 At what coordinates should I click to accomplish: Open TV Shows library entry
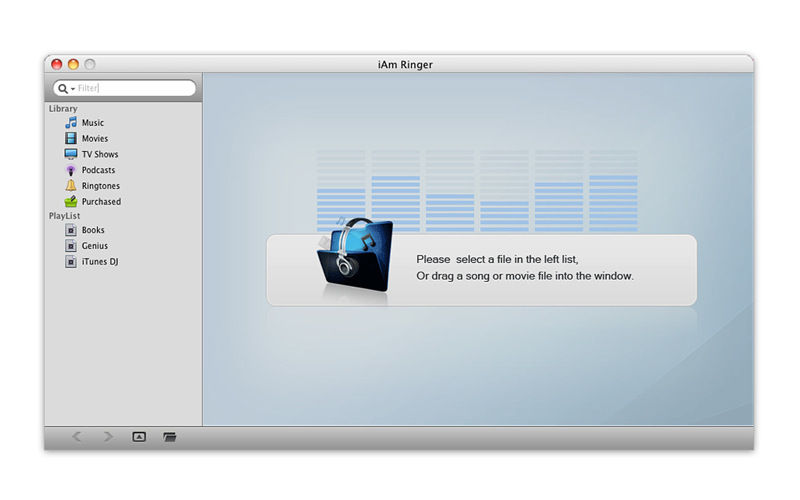100,155
